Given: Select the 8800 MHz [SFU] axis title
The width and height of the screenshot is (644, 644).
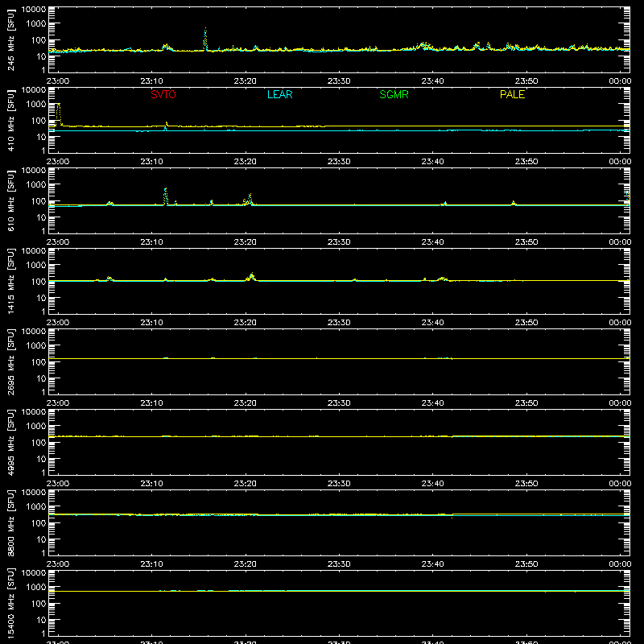Looking at the screenshot, I should [10, 522].
